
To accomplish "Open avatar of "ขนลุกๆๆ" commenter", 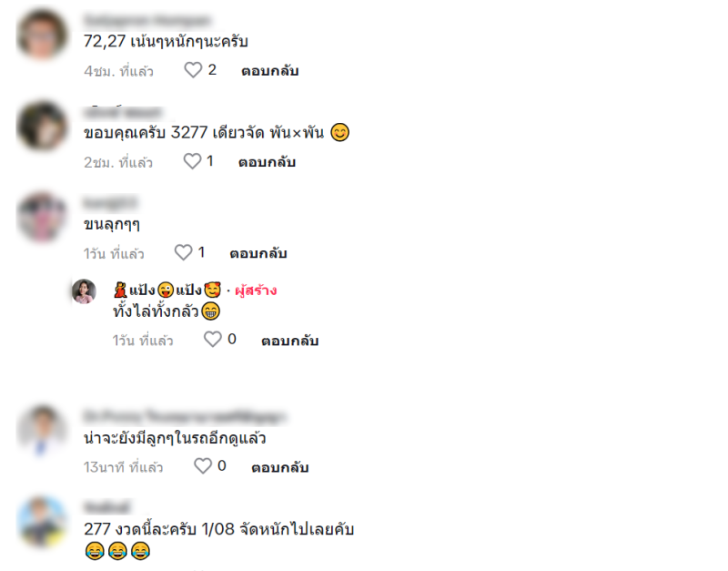I will pyautogui.click(x=42, y=217).
